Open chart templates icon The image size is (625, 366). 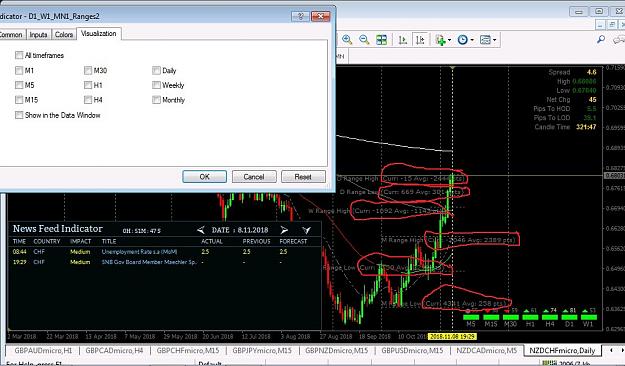click(x=485, y=39)
